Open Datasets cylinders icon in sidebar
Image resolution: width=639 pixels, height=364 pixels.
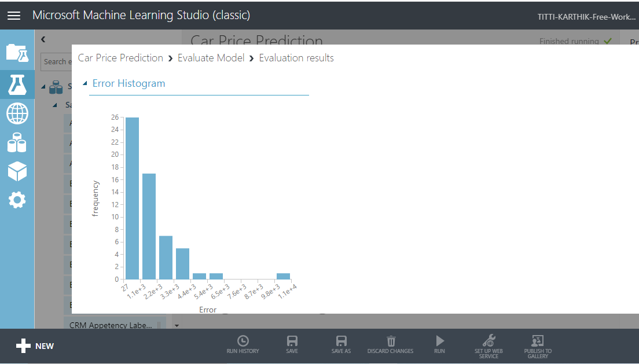(17, 143)
